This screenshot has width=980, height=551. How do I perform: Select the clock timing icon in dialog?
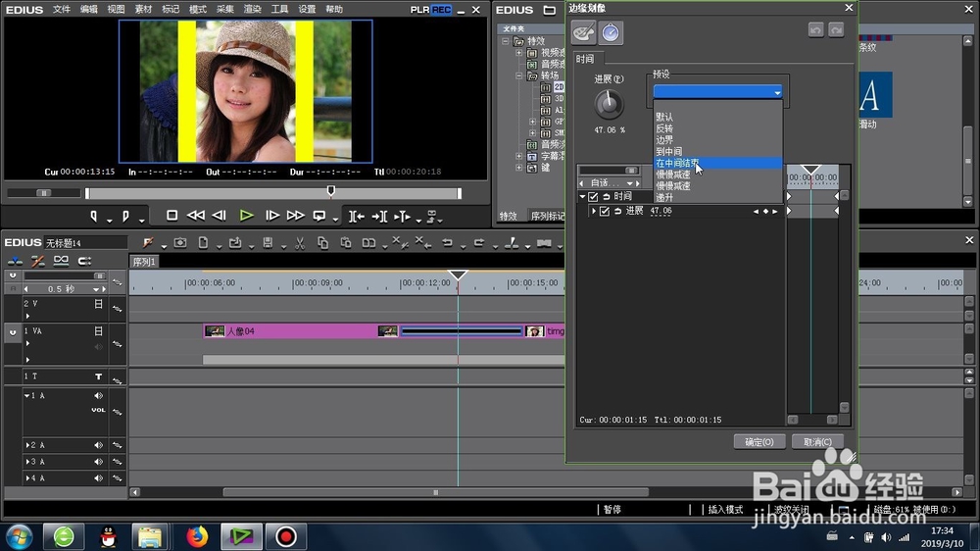pyautogui.click(x=611, y=32)
